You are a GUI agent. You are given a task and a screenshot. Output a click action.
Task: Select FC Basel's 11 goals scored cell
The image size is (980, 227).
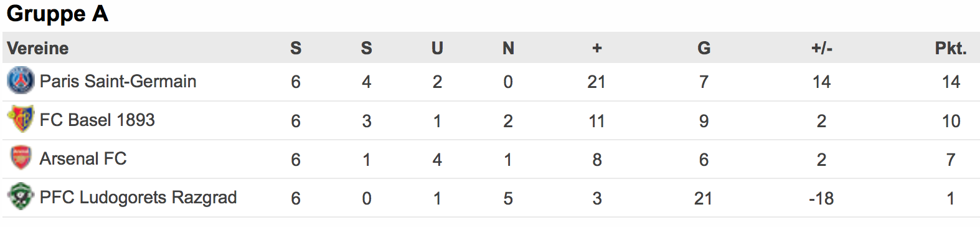click(596, 121)
